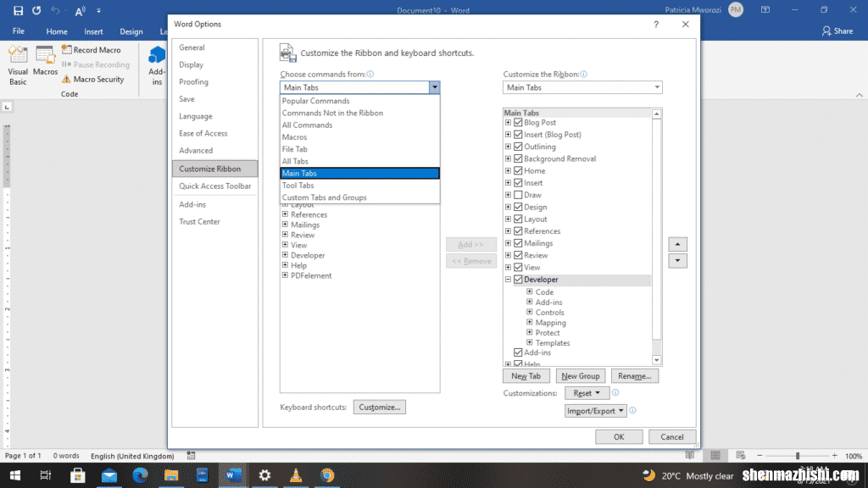The height and width of the screenshot is (488, 868).
Task: Collapse the Developer tab node
Action: [508, 280]
